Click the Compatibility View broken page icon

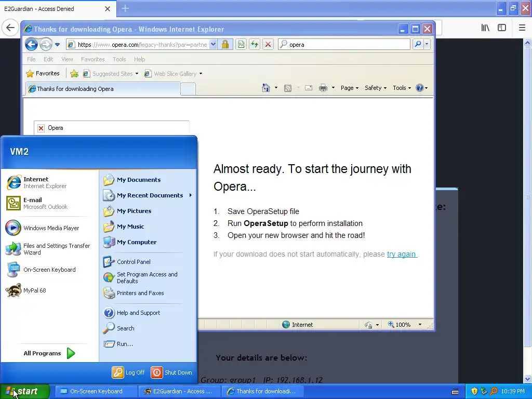(x=241, y=45)
